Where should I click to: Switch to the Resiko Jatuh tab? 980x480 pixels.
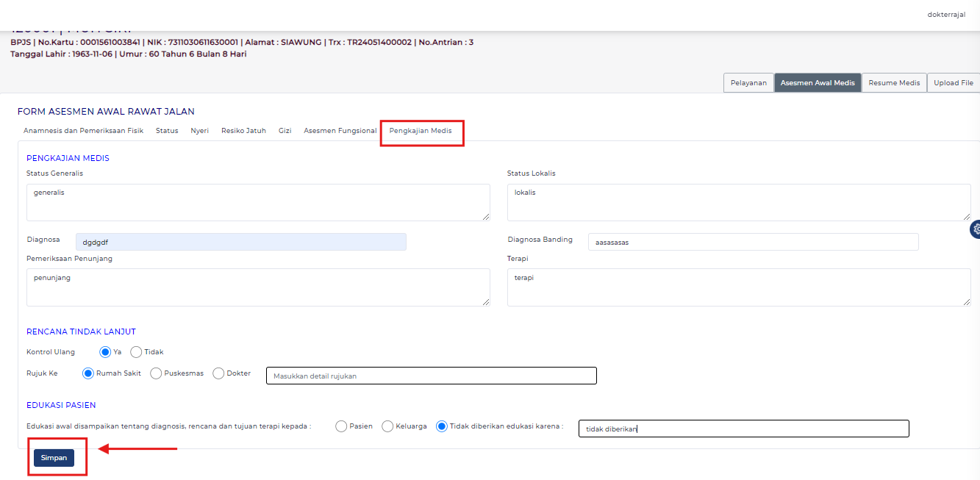243,131
